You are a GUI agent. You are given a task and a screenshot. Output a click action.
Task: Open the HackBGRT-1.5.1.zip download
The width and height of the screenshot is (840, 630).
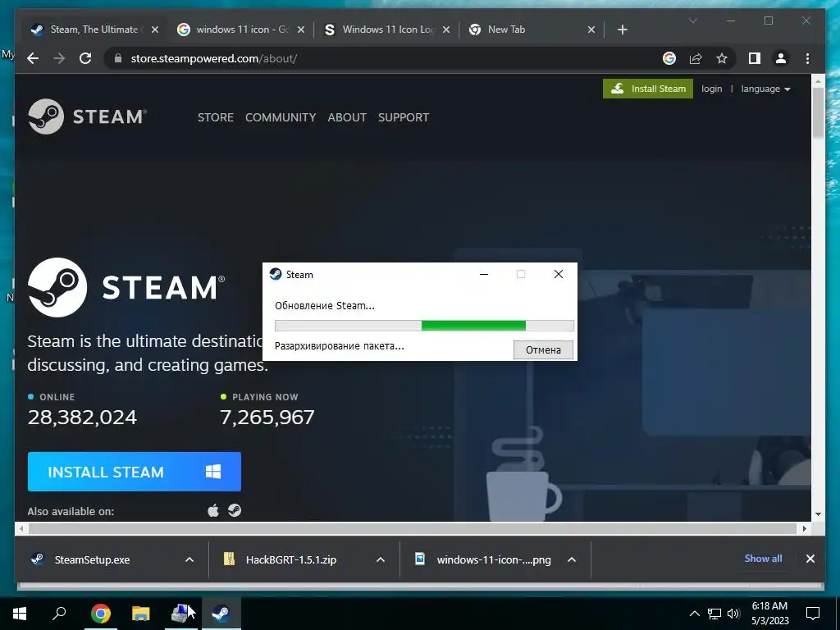[x=291, y=559]
